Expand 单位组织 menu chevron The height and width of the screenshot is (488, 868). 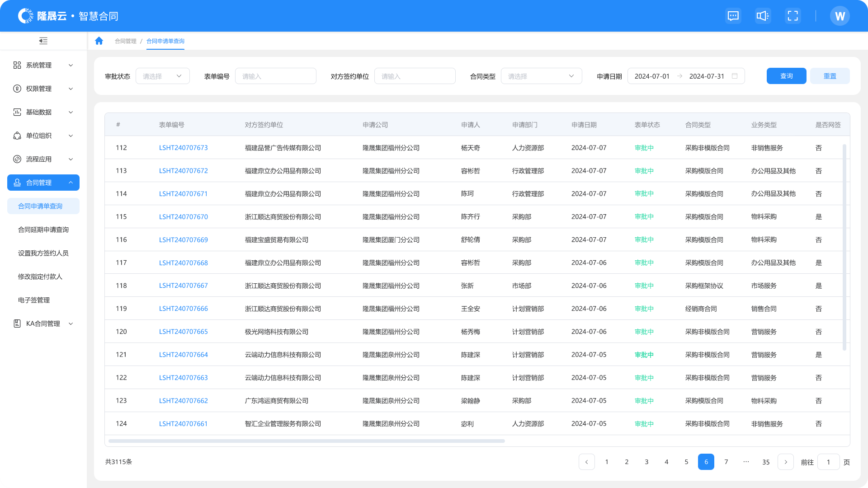(71, 136)
